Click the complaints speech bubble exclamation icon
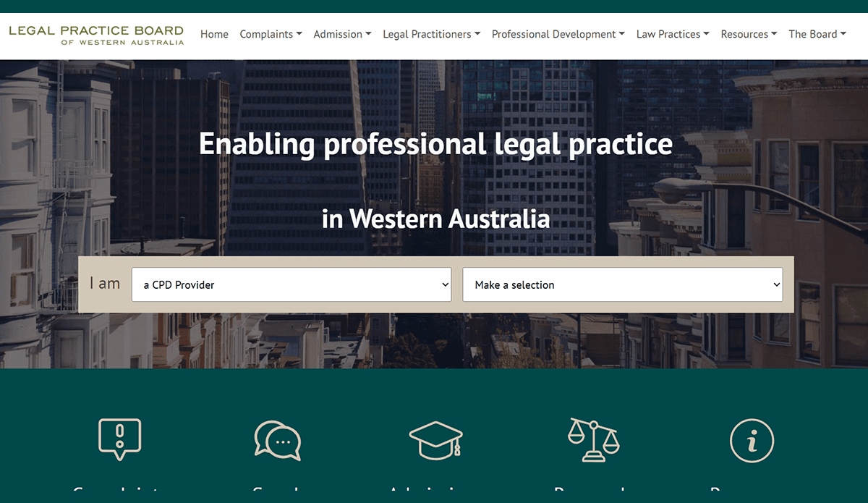868x503 pixels. click(x=120, y=439)
